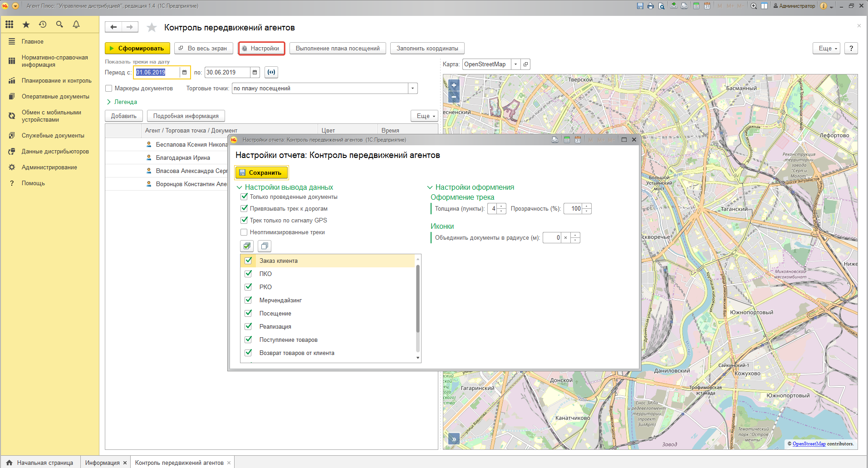Screen dimensions: 868x468
Task: Uncheck the Мерчендайзинг document type
Action: [x=248, y=300]
